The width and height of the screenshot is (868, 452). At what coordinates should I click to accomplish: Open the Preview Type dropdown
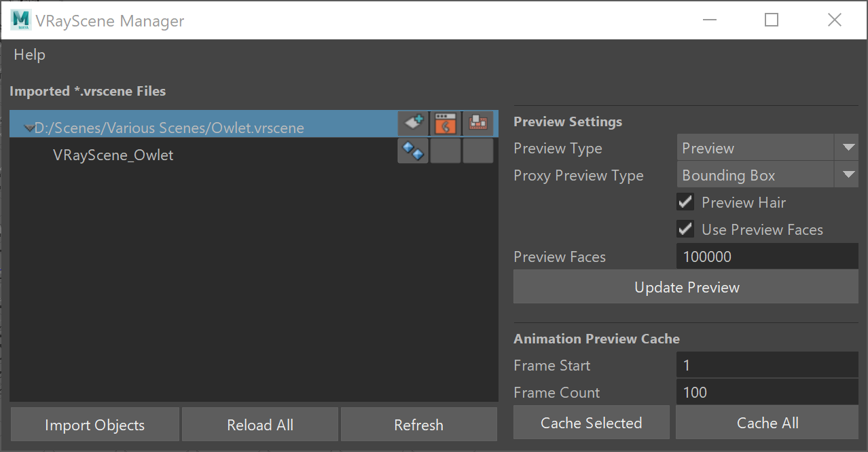click(767, 148)
